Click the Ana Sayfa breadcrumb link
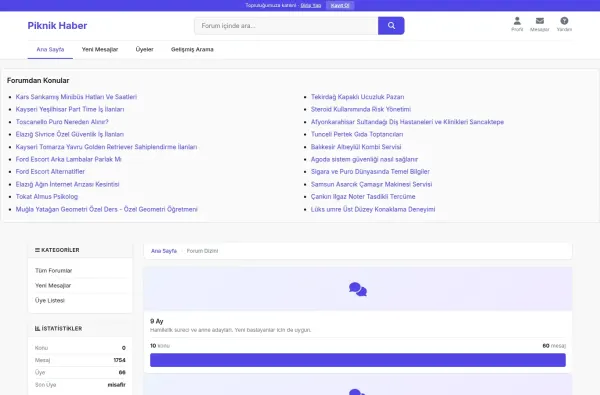The width and height of the screenshot is (600, 395). [164, 251]
